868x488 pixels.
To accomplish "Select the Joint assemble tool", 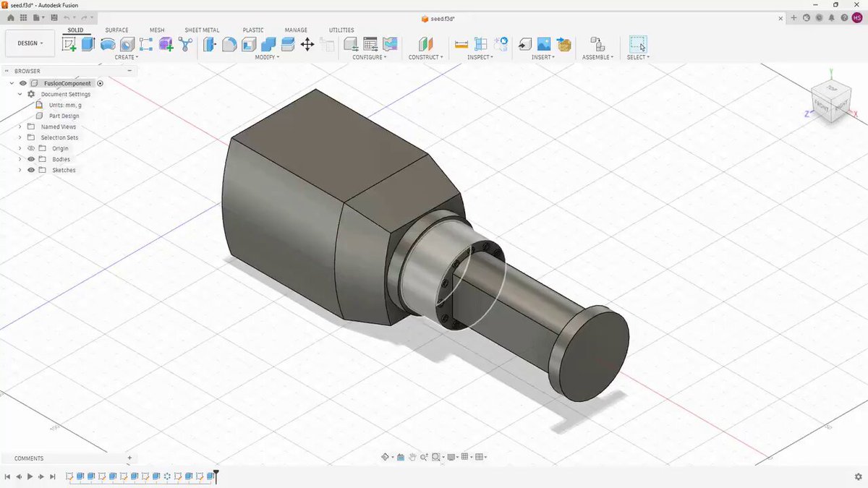I will click(x=597, y=44).
